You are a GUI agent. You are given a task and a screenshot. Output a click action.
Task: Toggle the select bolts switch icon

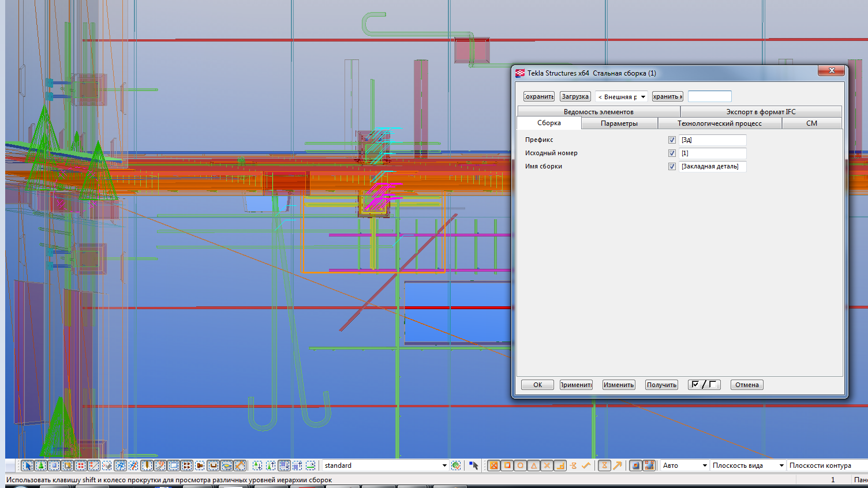(187, 466)
